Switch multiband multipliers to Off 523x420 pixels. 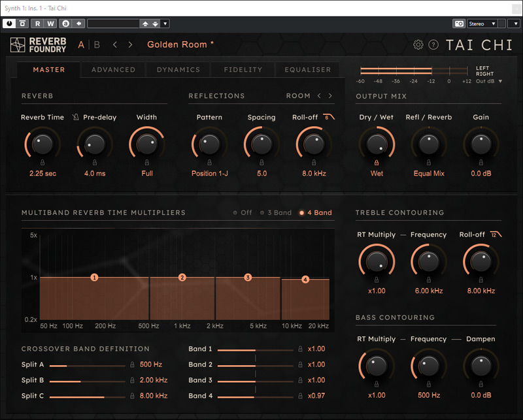pyautogui.click(x=240, y=212)
